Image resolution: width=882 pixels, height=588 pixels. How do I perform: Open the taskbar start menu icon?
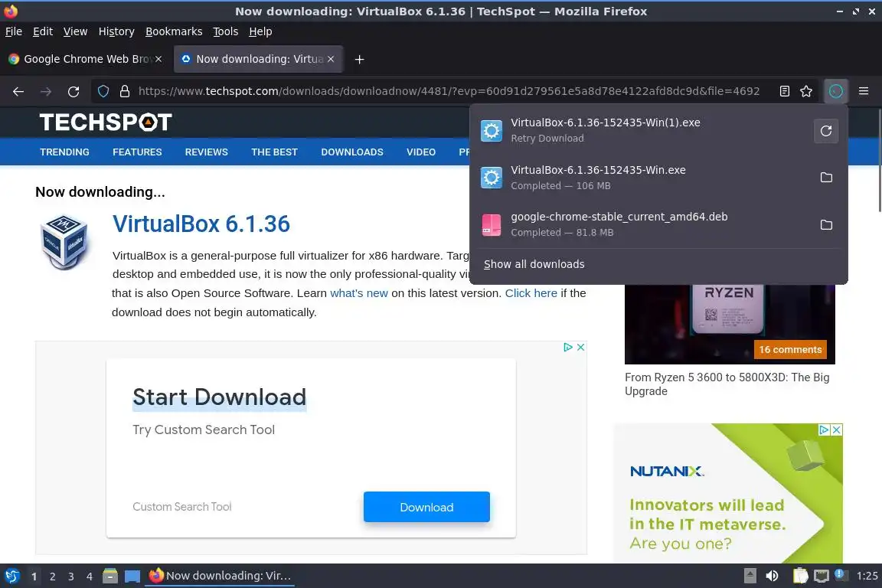tap(11, 576)
